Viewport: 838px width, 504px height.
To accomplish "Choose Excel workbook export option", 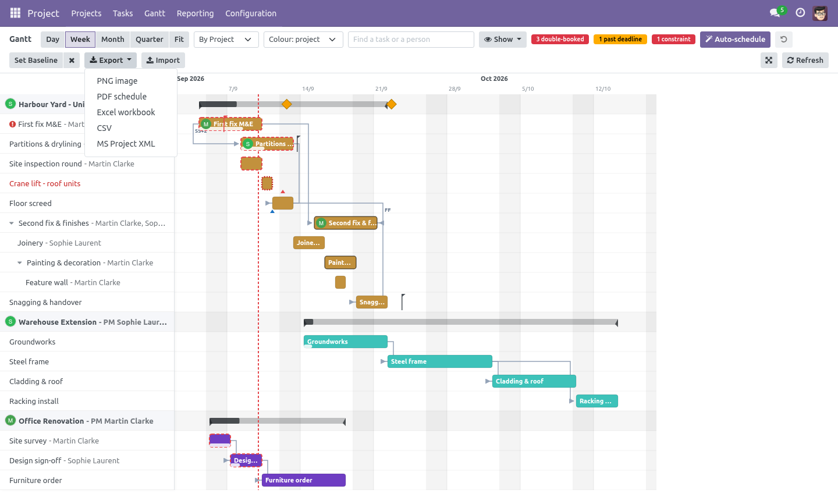I will pyautogui.click(x=131, y=112).
